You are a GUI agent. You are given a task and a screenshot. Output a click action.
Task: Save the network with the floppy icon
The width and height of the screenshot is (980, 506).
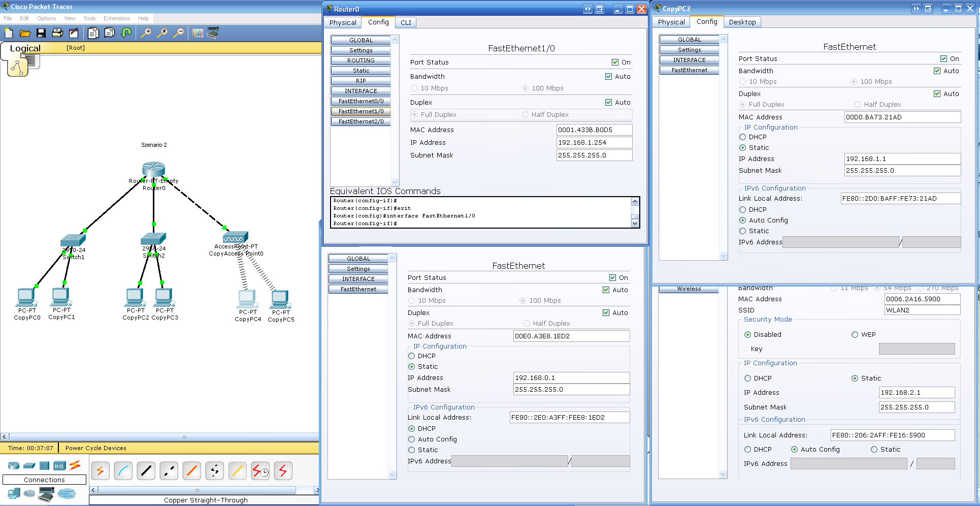point(41,33)
